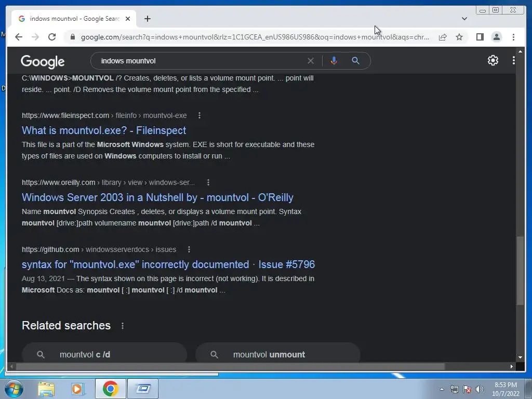Click the forward navigation arrow
The height and width of the screenshot is (399, 532).
point(35,37)
